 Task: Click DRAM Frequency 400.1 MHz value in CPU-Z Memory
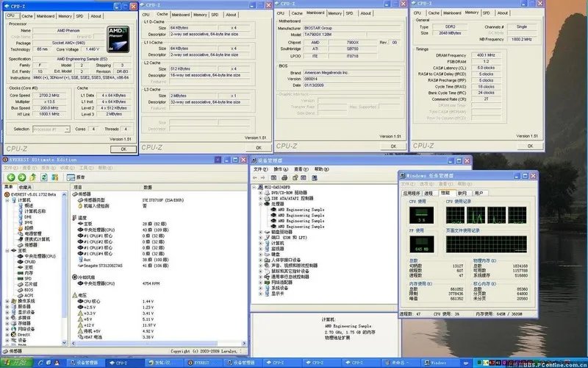pyautogui.click(x=486, y=55)
